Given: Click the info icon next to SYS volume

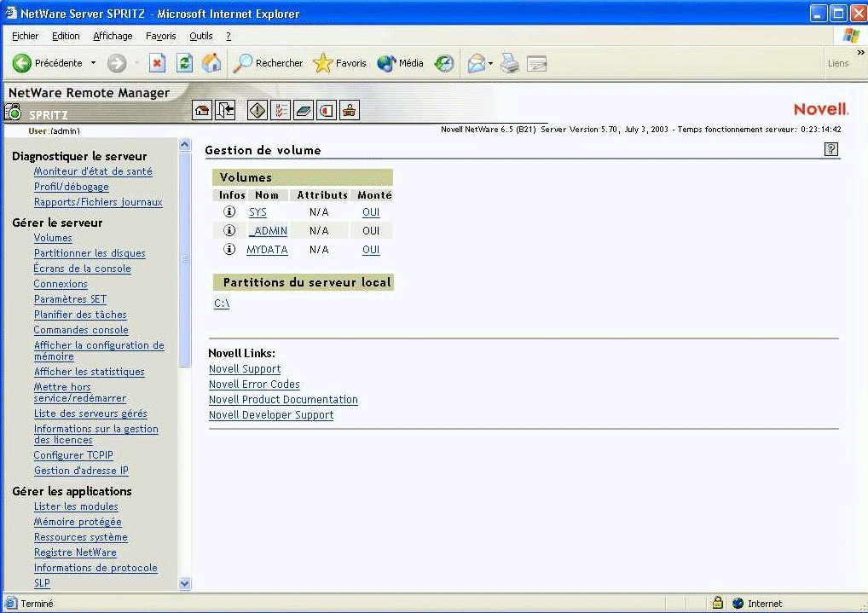Looking at the screenshot, I should tap(229, 211).
